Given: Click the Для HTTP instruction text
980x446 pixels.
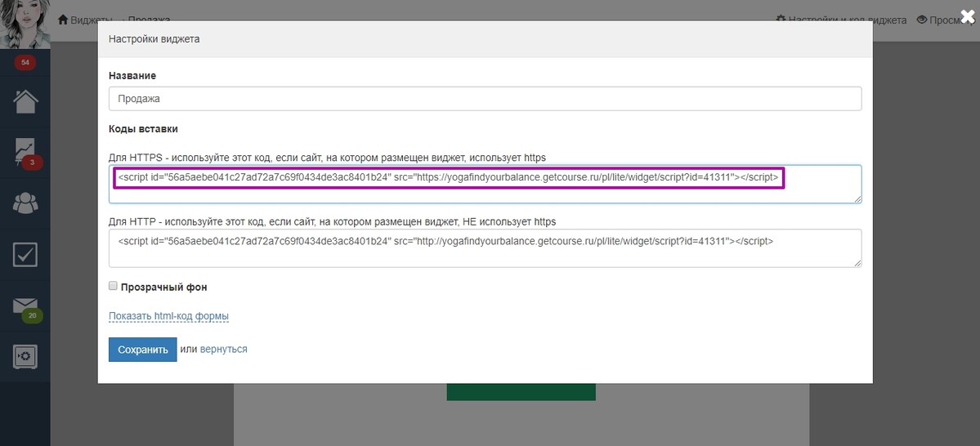Looking at the screenshot, I should pos(333,221).
